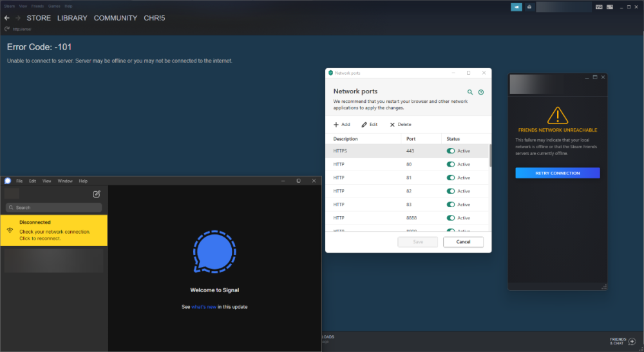Click the Add port plus icon

336,125
